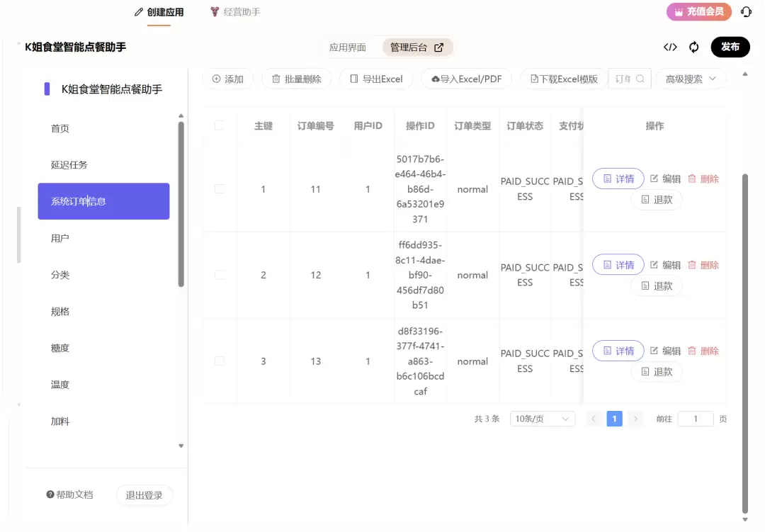Toggle the select-all header checkbox
The height and width of the screenshot is (532, 765).
(x=220, y=125)
